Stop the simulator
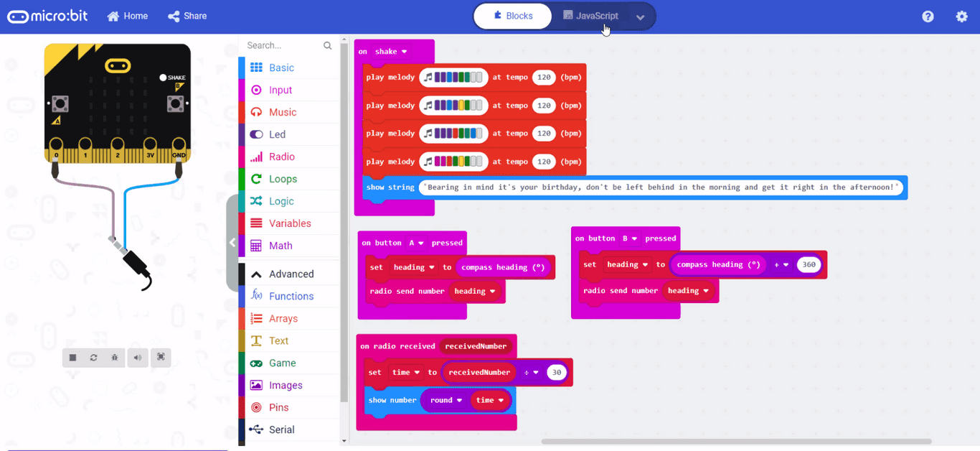This screenshot has width=980, height=451. (x=72, y=358)
